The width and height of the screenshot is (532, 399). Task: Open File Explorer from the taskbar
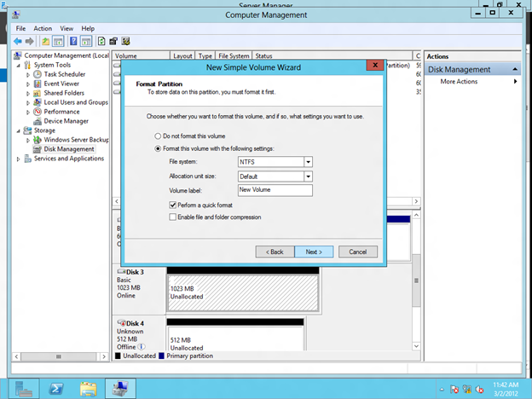87,389
